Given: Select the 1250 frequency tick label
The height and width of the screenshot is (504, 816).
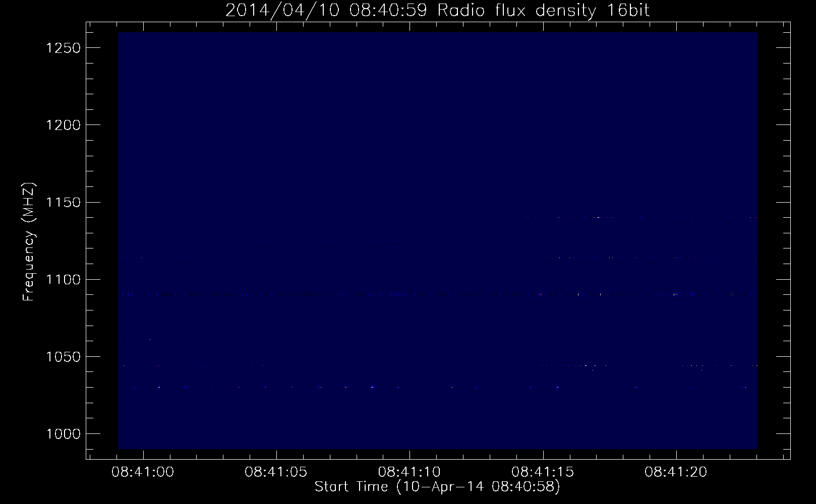Looking at the screenshot, I should (64, 48).
